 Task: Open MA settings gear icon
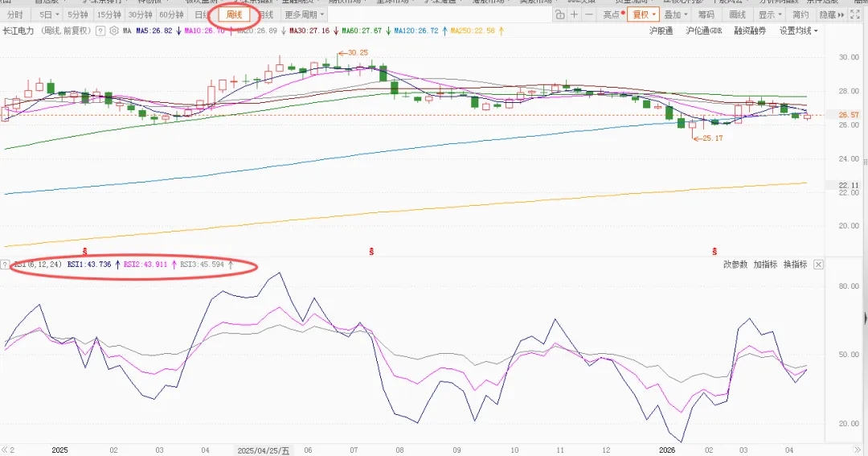tap(114, 31)
